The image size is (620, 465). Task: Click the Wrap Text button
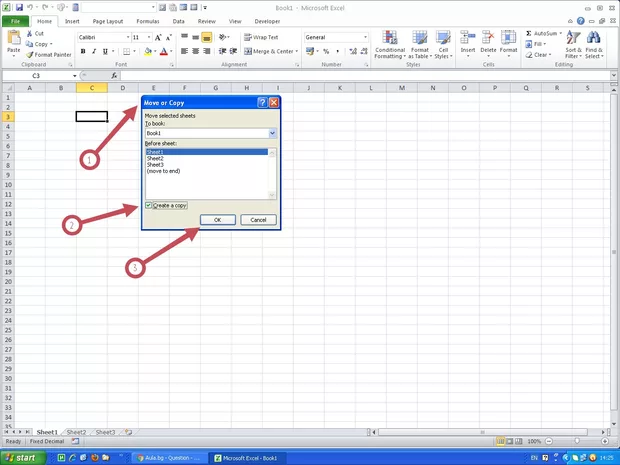(259, 37)
